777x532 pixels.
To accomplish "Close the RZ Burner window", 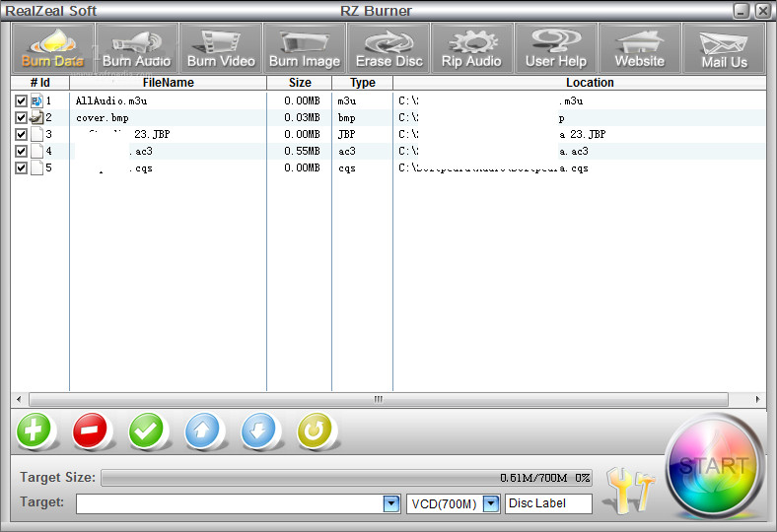I will click(762, 11).
